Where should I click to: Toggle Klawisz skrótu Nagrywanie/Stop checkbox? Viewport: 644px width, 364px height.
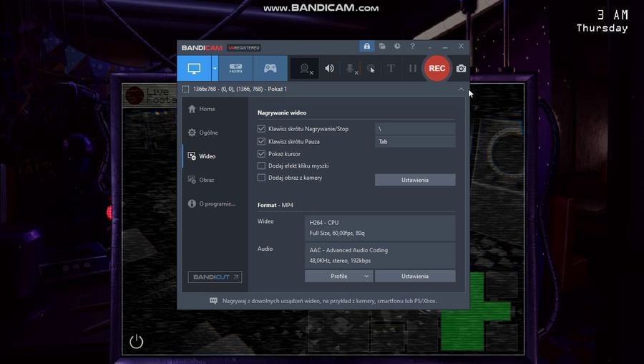click(261, 129)
